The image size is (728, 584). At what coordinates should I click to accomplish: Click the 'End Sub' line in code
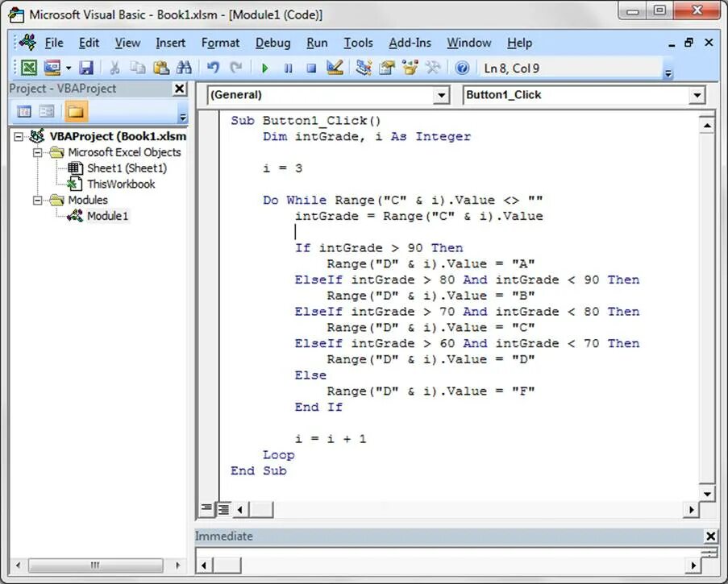pos(259,470)
